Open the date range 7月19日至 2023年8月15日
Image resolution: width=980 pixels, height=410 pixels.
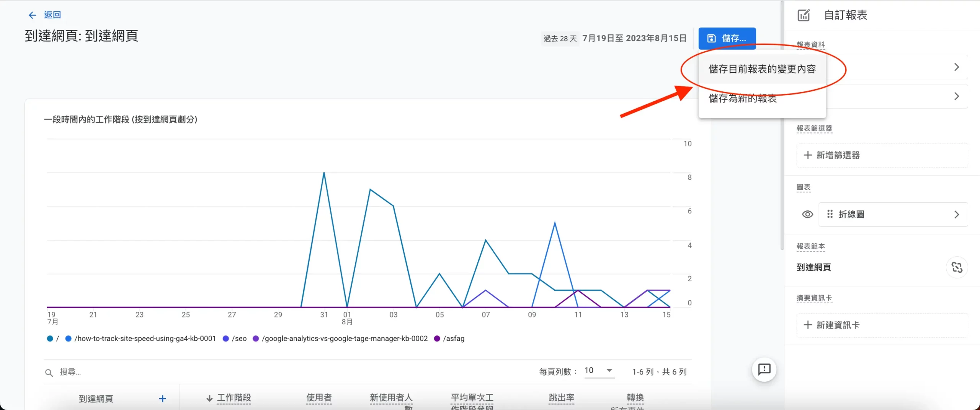pyautogui.click(x=634, y=38)
